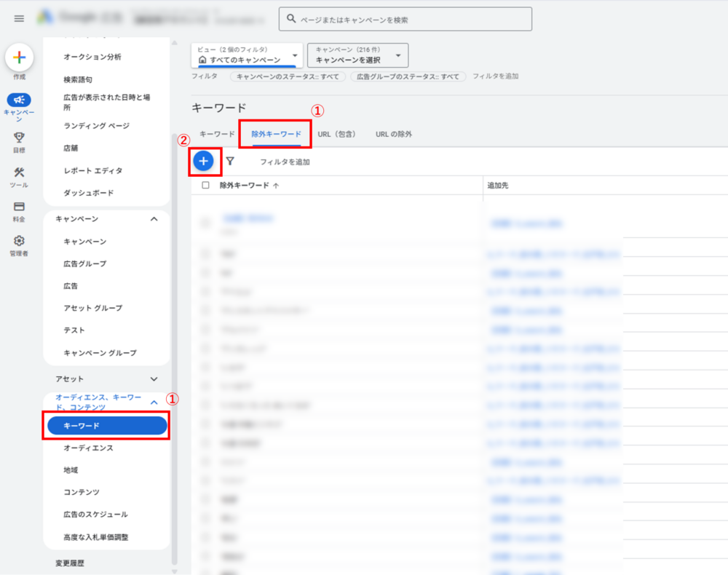Open the Tools wrench icon
The image size is (728, 575).
(x=19, y=172)
